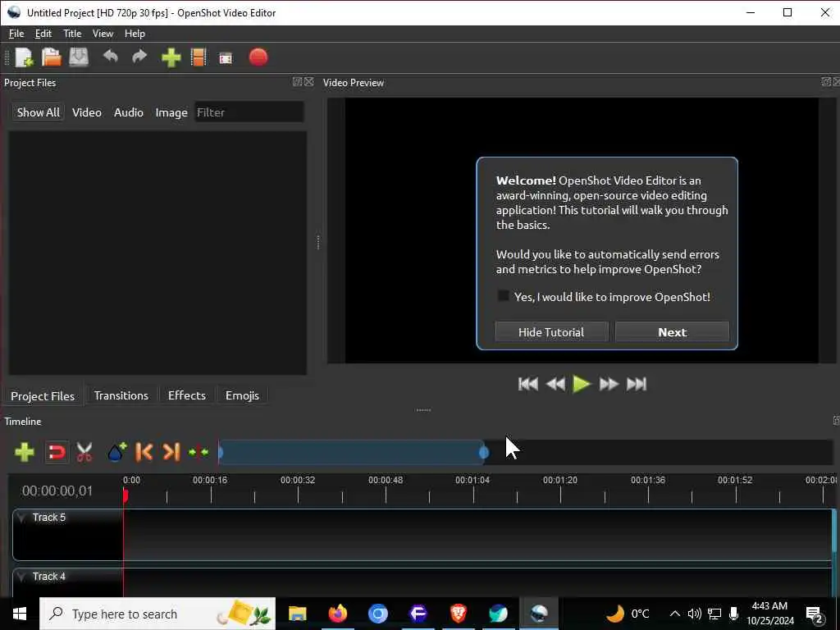Play the video preview
This screenshot has height=630, width=840.
pyautogui.click(x=582, y=384)
